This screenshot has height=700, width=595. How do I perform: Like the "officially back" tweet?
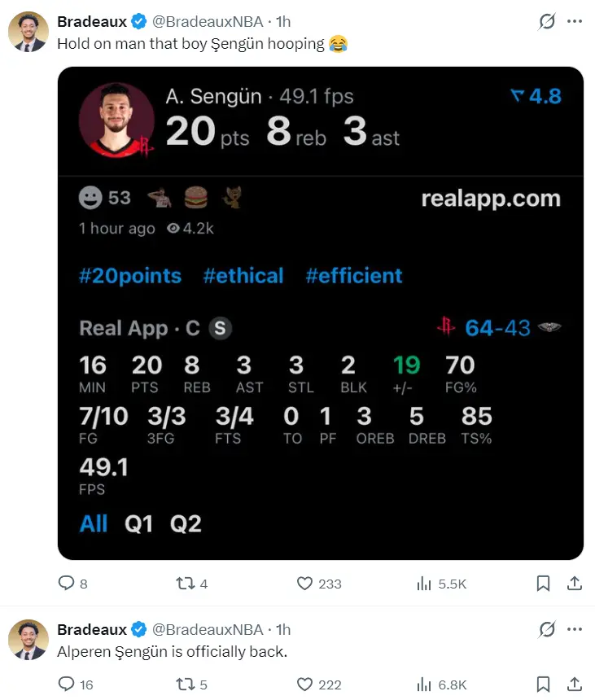[x=305, y=685]
